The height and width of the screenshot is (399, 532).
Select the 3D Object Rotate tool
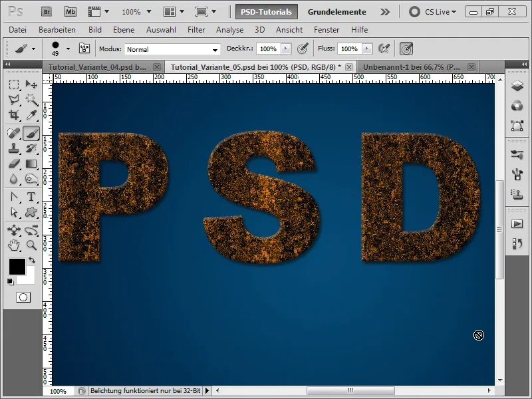(14, 230)
